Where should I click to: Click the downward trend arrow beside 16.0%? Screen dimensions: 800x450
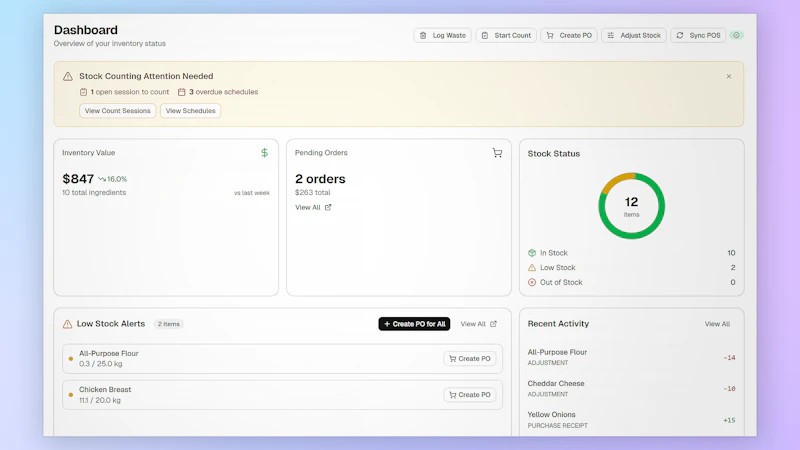[102, 179]
